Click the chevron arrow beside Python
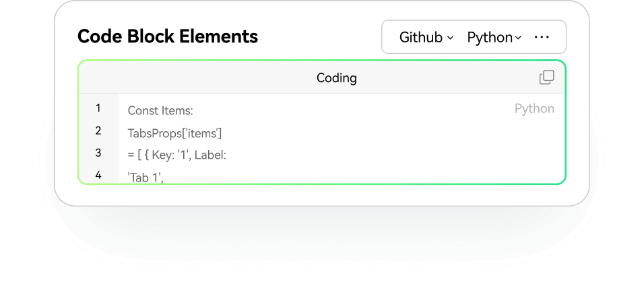The height and width of the screenshot is (304, 644). [518, 38]
